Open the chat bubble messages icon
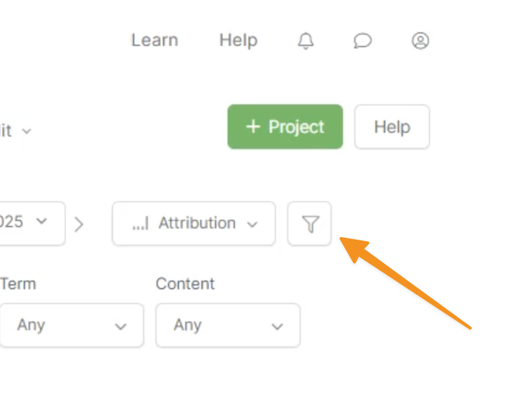The height and width of the screenshot is (401, 532). point(363,41)
